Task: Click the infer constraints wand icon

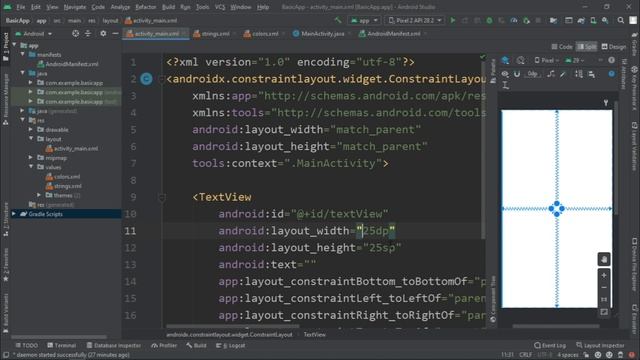Action: (x=563, y=74)
